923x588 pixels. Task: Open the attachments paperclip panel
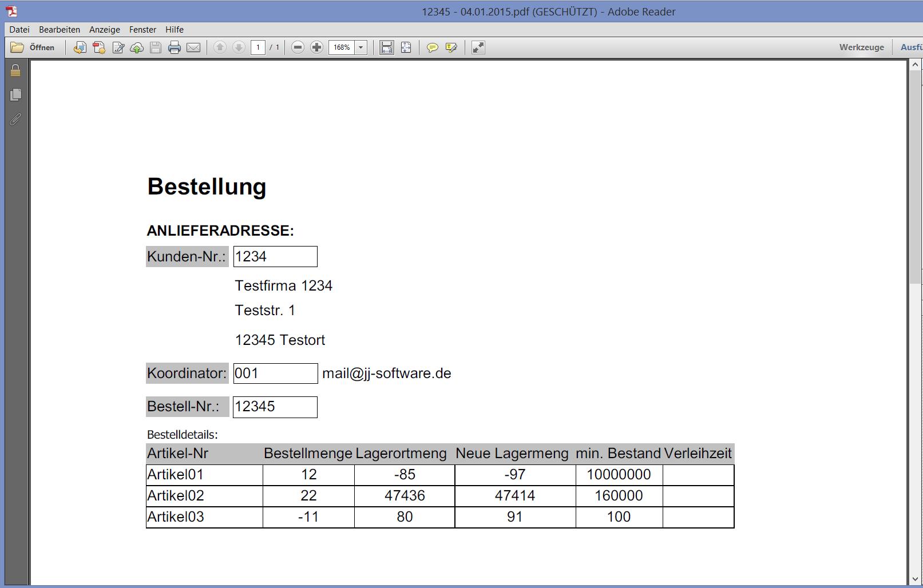click(15, 119)
